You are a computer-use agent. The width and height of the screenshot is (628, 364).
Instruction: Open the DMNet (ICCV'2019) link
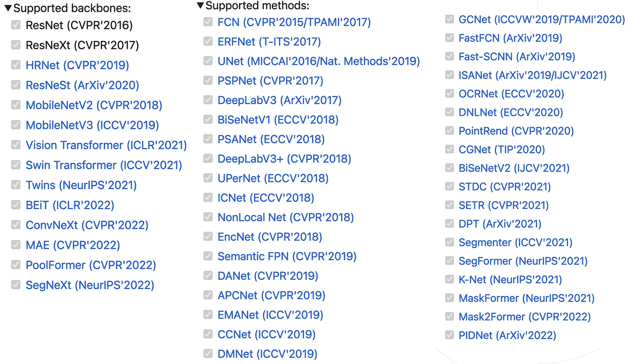click(x=268, y=354)
